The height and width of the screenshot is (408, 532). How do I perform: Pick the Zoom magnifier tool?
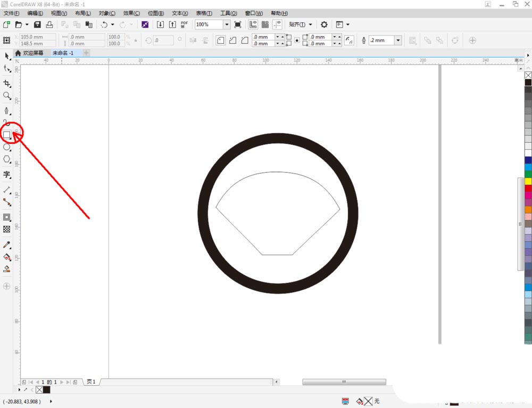pyautogui.click(x=7, y=96)
